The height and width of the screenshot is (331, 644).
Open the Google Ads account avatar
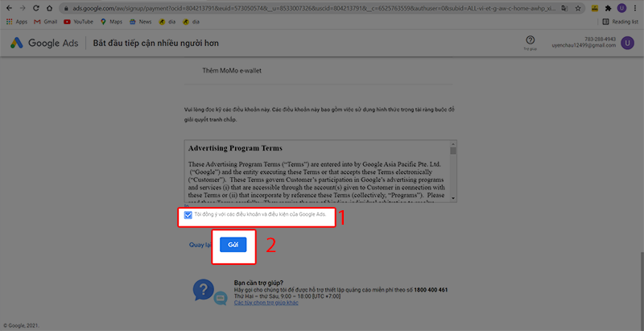[627, 43]
